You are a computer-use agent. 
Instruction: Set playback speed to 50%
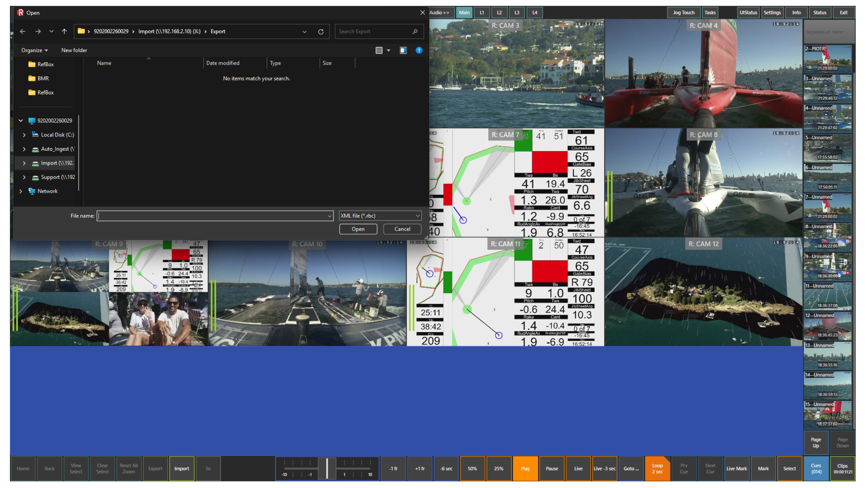[472, 469]
